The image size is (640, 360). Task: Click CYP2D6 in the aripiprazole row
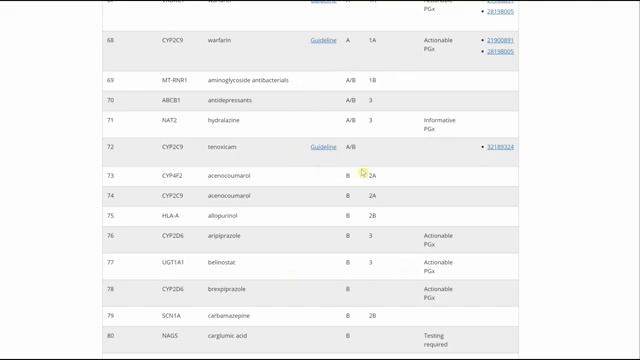[x=172, y=236]
